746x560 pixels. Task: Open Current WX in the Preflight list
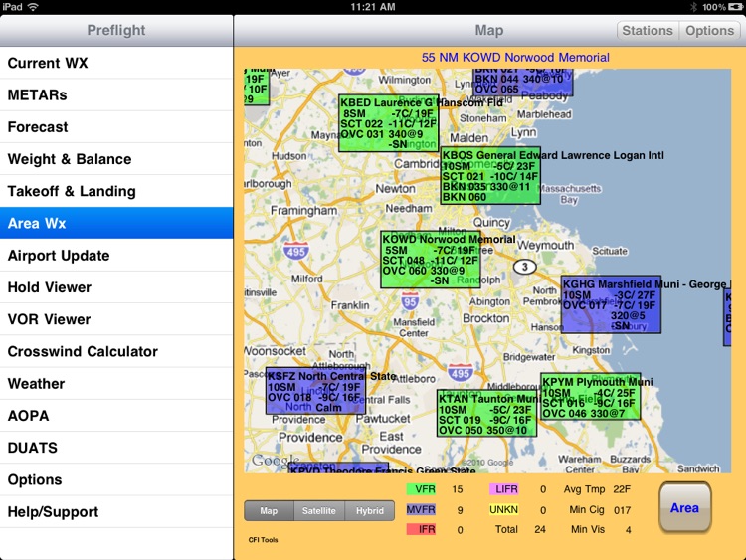click(x=116, y=63)
